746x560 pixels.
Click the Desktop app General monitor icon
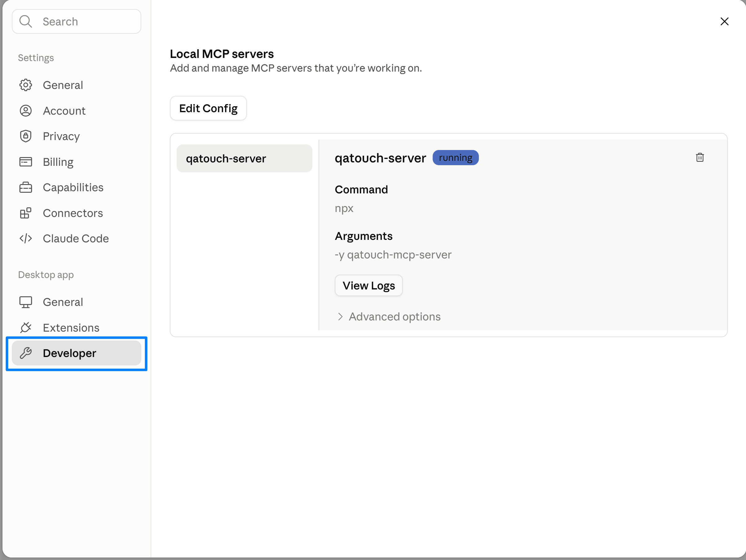tap(26, 302)
